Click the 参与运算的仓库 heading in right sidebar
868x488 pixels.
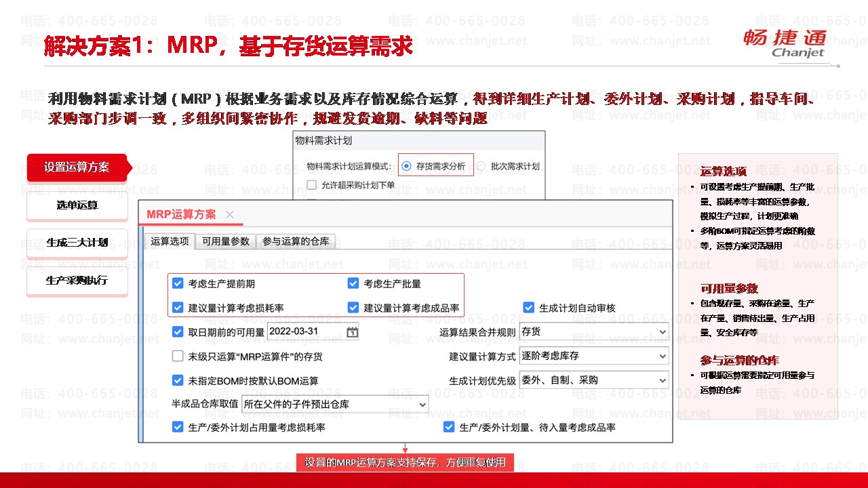pyautogui.click(x=739, y=361)
